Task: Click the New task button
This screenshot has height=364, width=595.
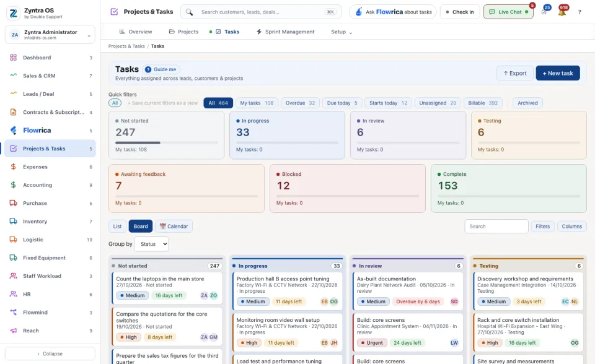Action: click(x=557, y=73)
